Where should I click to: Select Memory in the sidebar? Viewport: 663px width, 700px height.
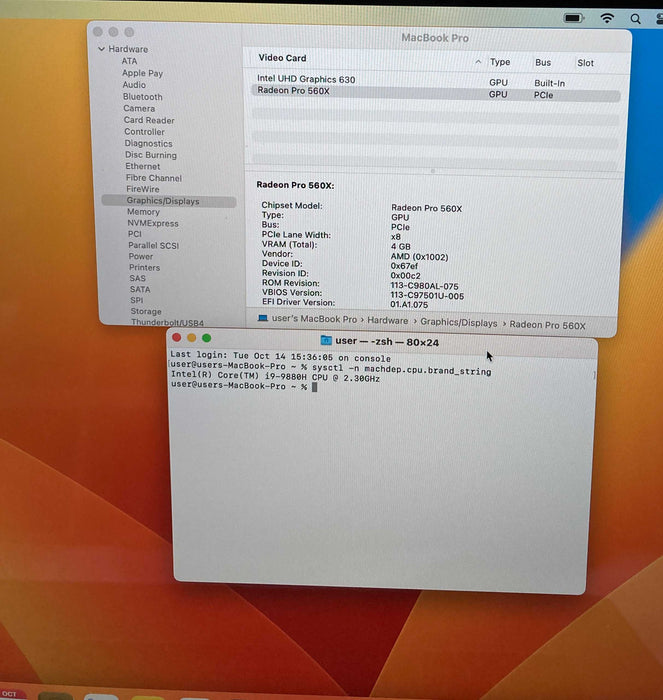(x=143, y=212)
